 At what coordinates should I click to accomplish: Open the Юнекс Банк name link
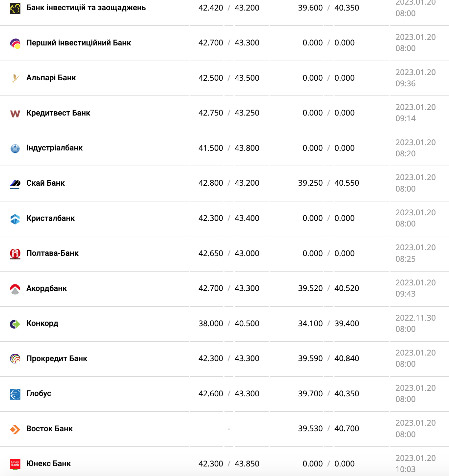(48, 463)
